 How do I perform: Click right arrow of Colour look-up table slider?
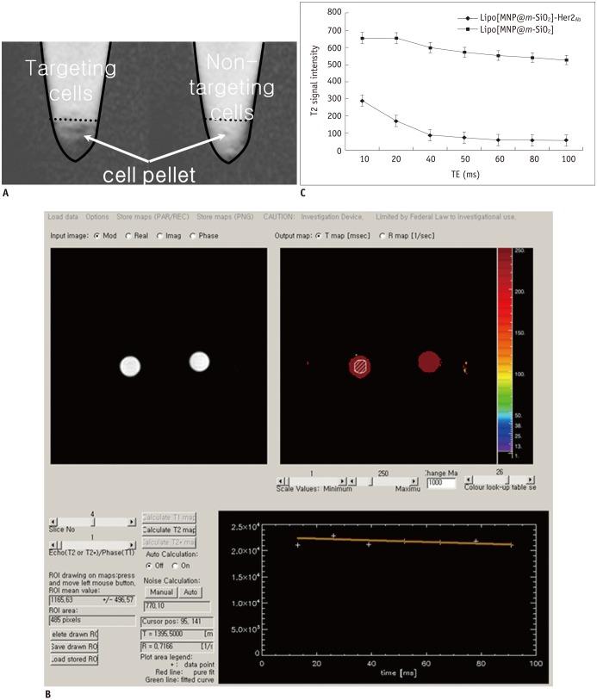coord(531,480)
